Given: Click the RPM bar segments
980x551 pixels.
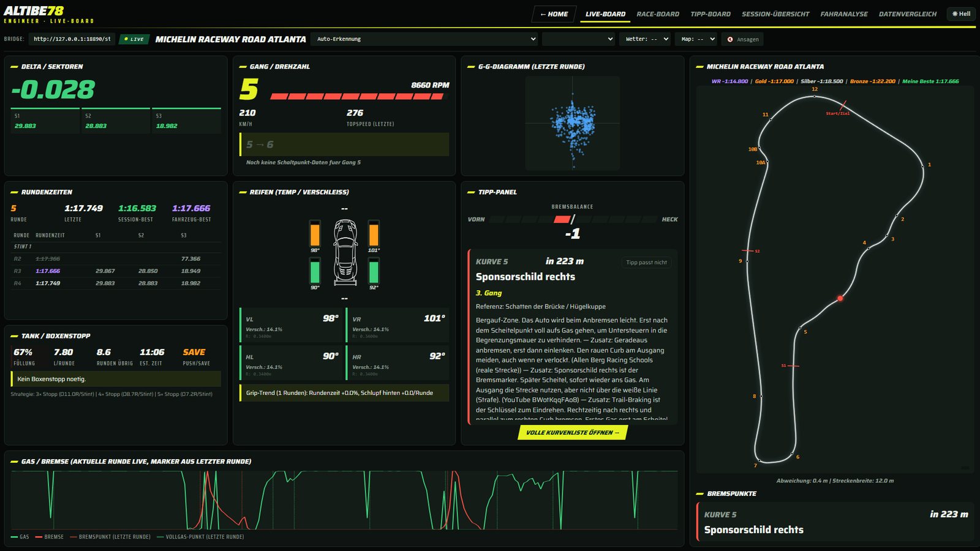Looking at the screenshot, I should click(x=360, y=96).
